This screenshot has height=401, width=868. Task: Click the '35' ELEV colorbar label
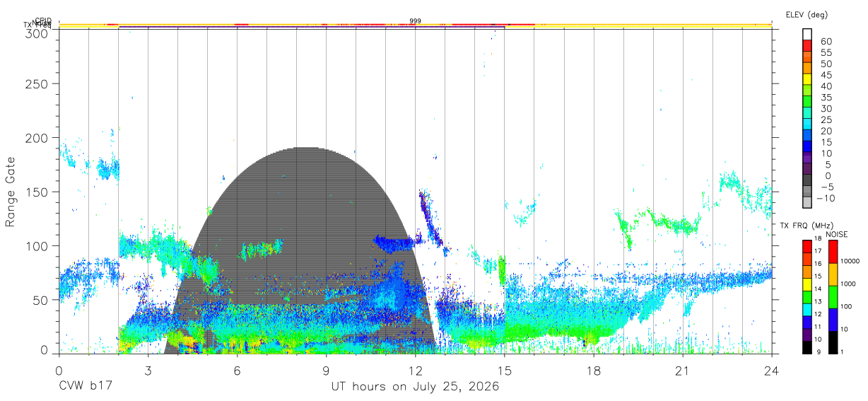point(826,98)
